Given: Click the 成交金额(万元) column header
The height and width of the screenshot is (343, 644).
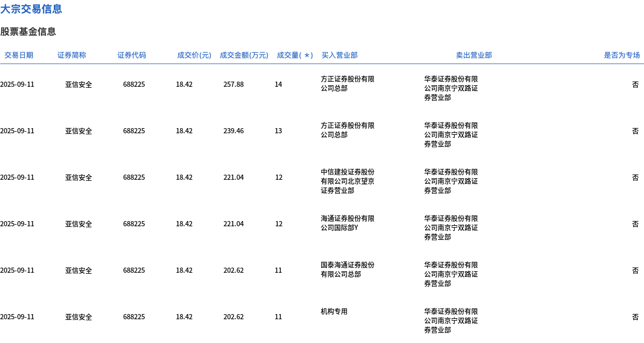Looking at the screenshot, I should pos(244,55).
